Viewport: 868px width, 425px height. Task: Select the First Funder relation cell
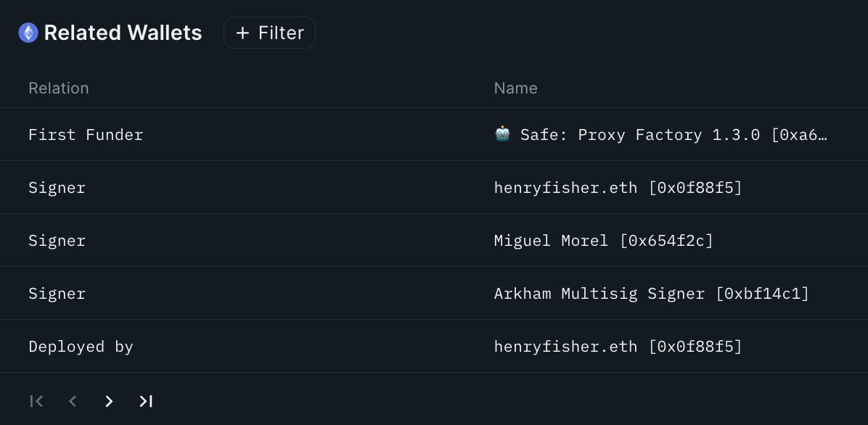(x=86, y=135)
